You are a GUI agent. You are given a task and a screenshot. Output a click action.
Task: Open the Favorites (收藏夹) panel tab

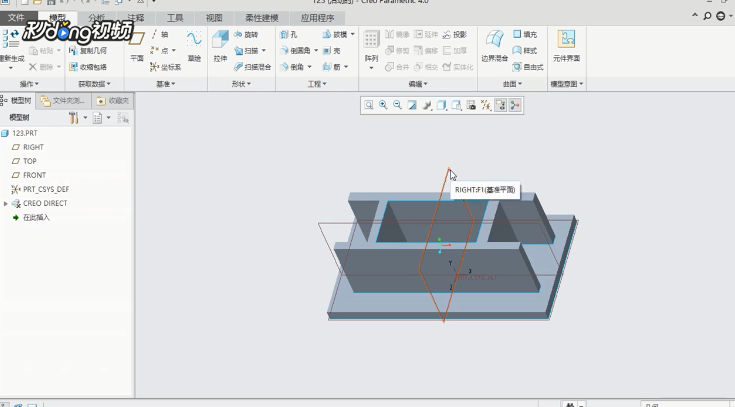pos(112,101)
